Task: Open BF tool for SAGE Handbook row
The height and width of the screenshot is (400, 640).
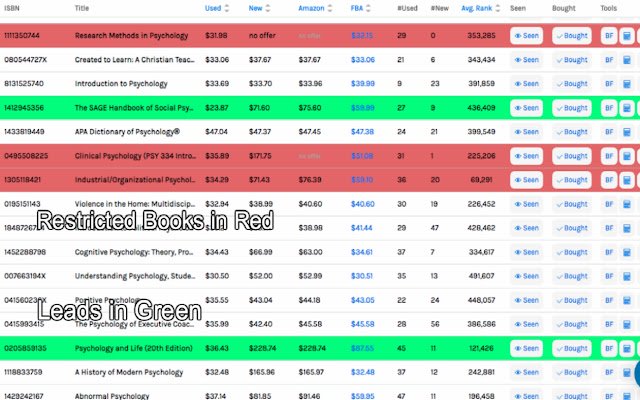Action: (x=609, y=108)
